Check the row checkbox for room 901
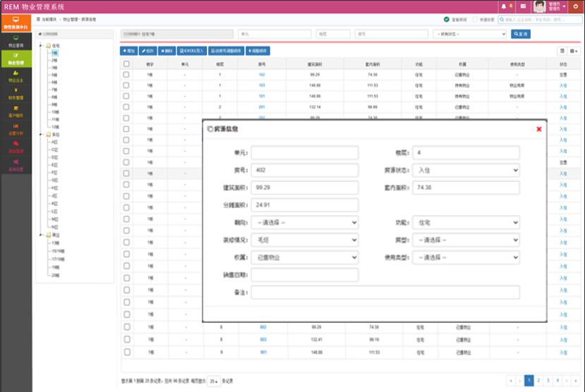The width and height of the screenshot is (585, 392). tap(127, 352)
